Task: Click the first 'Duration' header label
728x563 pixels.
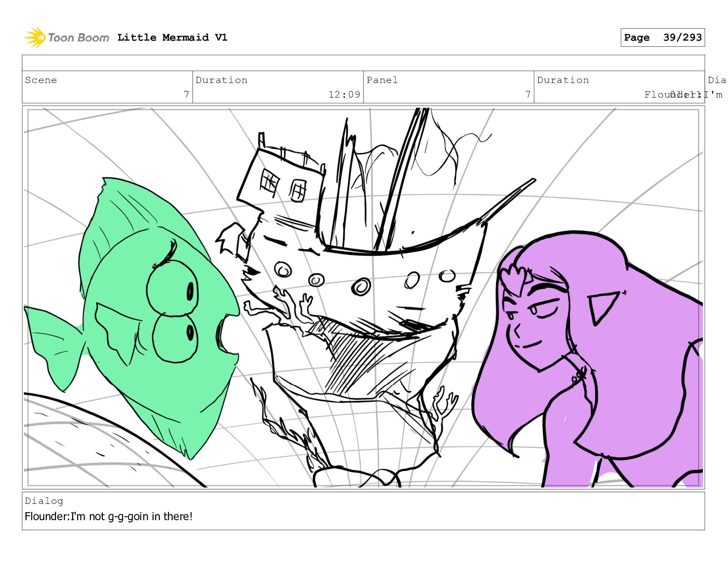Action: click(x=221, y=80)
